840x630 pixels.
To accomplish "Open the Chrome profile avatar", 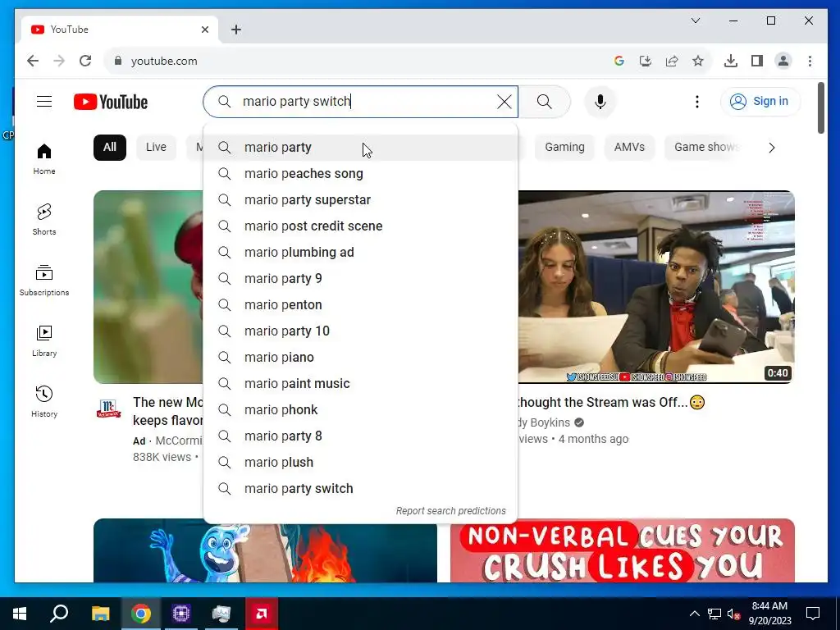I will click(783, 61).
